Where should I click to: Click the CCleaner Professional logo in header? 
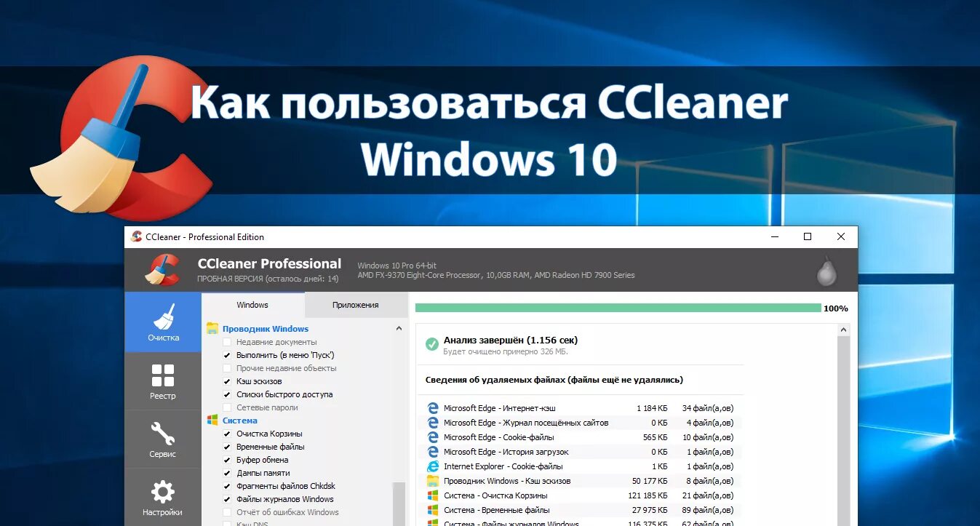tap(162, 269)
